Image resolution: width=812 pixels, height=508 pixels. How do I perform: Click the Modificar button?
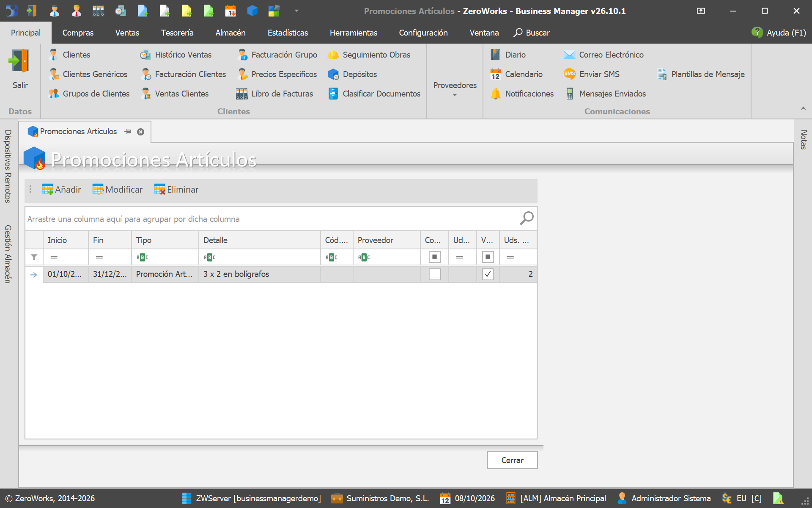point(118,190)
